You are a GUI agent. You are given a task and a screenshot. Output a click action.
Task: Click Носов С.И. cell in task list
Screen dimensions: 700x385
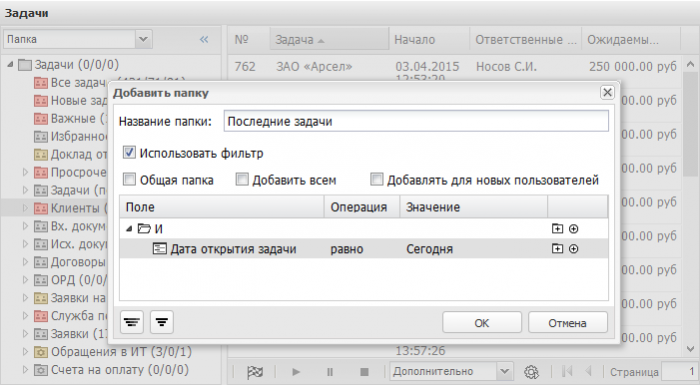coord(506,67)
